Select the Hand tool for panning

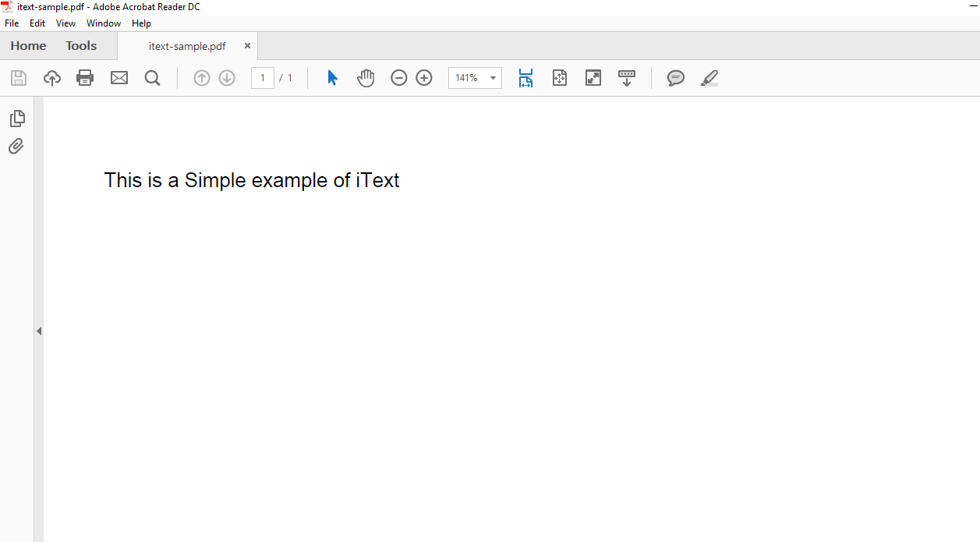point(366,78)
